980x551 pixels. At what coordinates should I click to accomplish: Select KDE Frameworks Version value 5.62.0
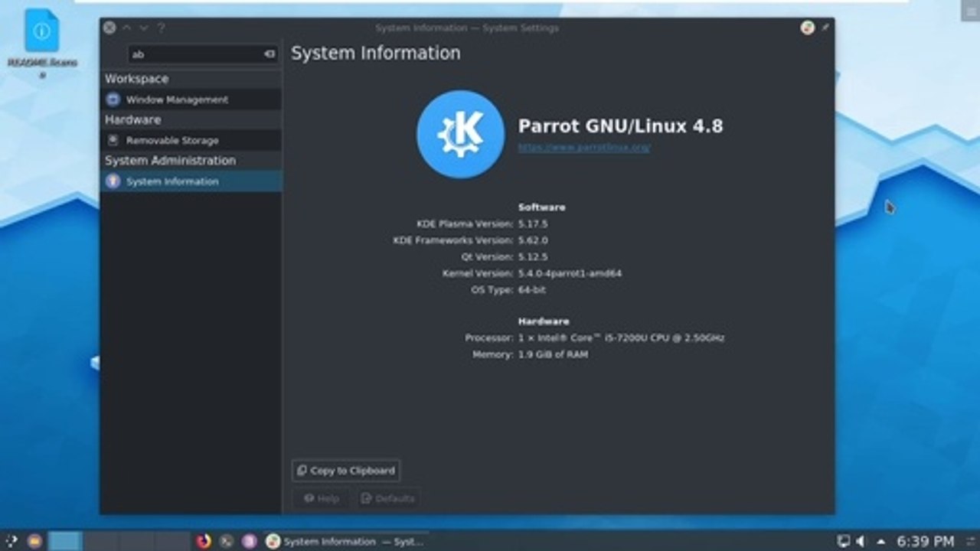(533, 240)
